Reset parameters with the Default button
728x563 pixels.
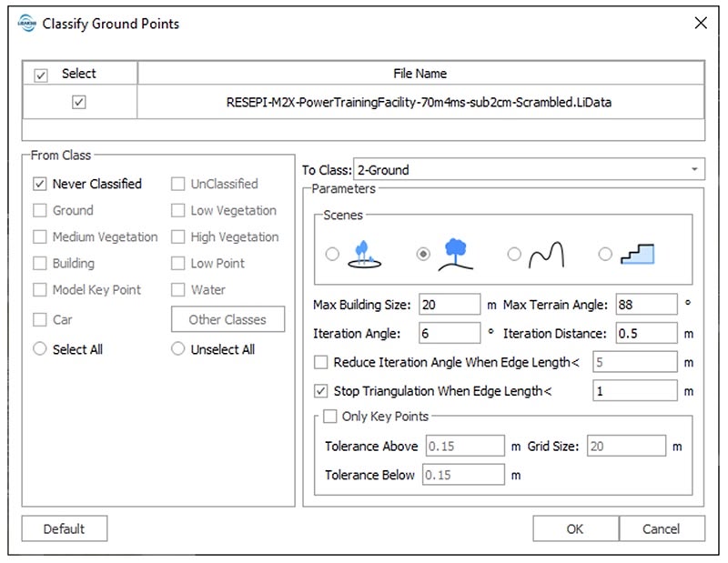tap(64, 528)
